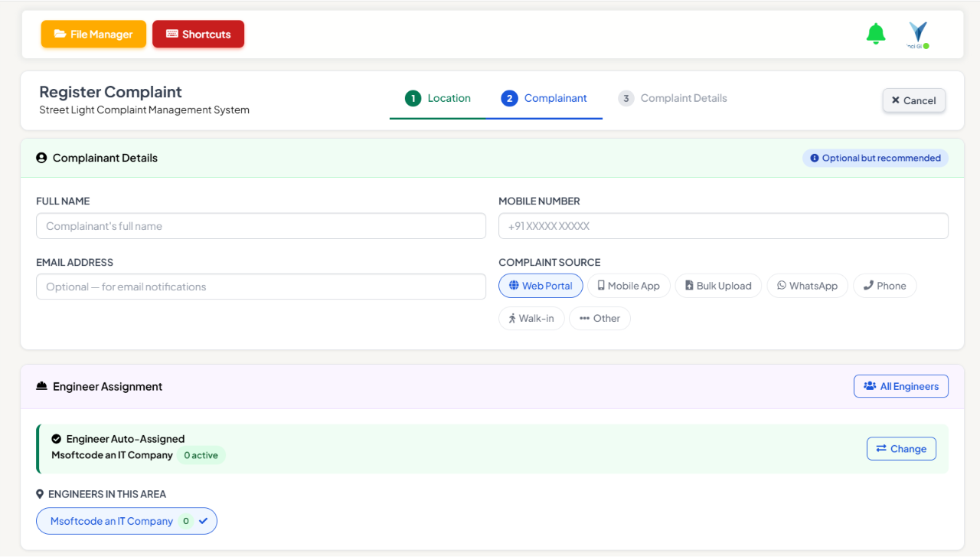Select the Complainant step tab
Screen dimensions: 980x557
coord(544,98)
